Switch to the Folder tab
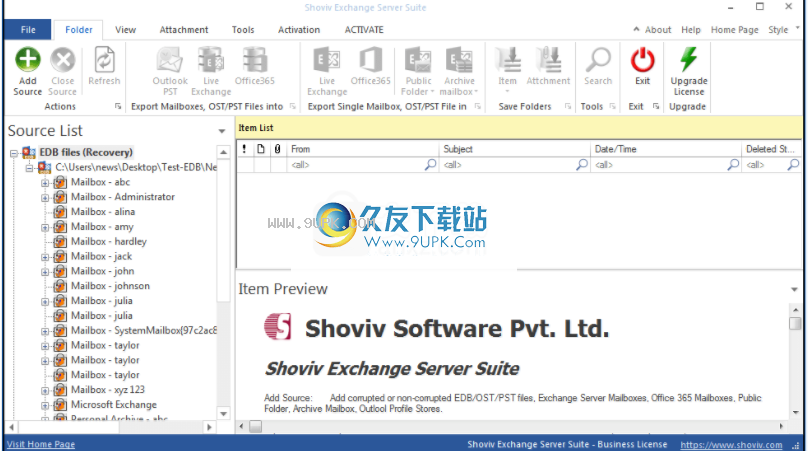The image size is (808, 451). tap(79, 30)
